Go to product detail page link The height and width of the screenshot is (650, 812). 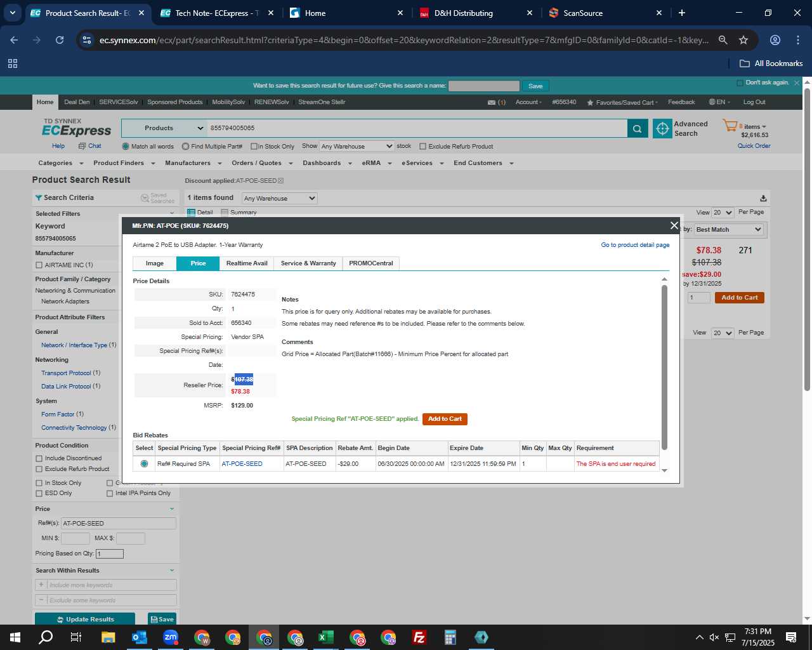click(635, 245)
